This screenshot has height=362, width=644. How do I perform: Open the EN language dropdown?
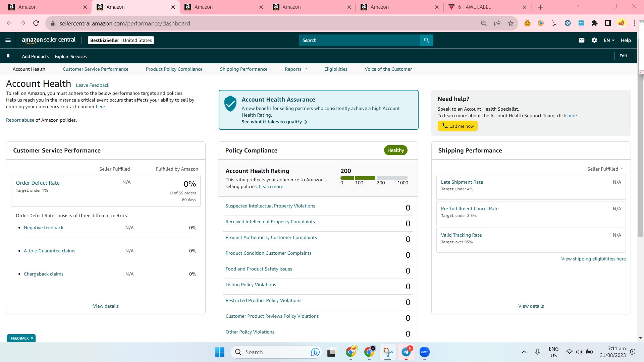(609, 40)
